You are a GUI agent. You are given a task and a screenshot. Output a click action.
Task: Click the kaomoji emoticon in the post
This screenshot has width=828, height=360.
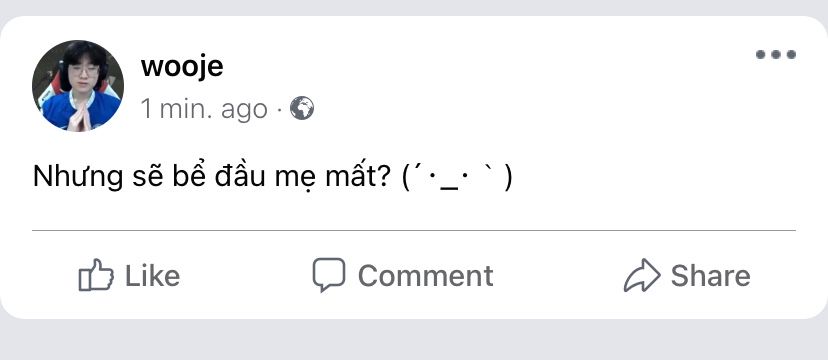(x=457, y=177)
